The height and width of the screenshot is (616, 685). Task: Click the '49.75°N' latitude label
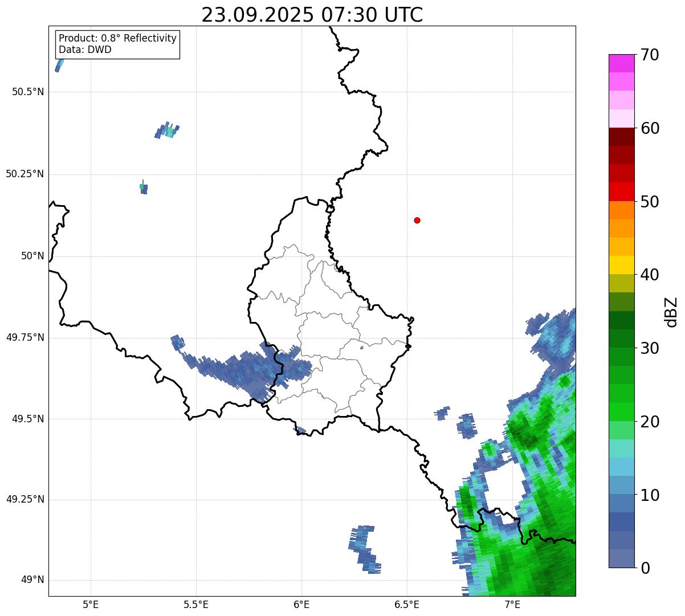click(x=25, y=337)
